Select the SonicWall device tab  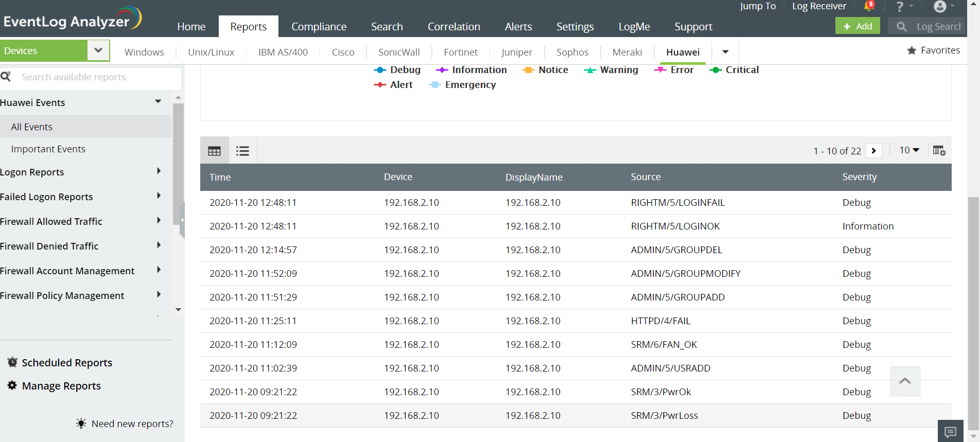(x=399, y=52)
